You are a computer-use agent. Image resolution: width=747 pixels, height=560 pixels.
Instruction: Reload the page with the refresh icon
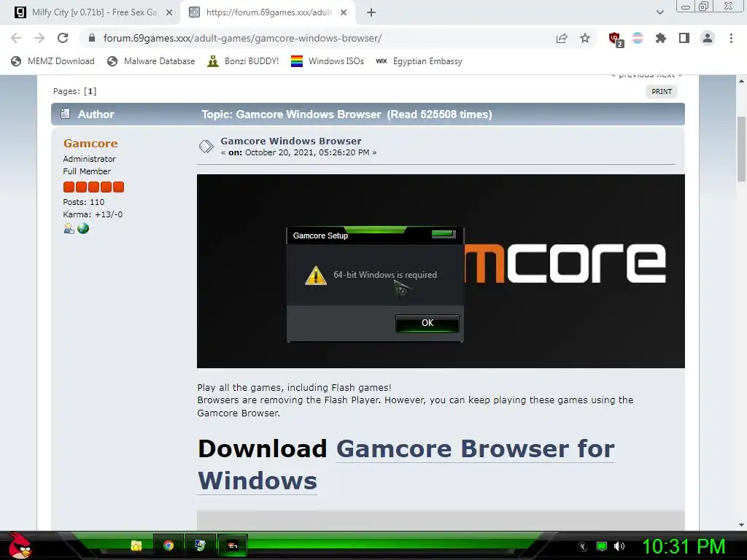[63, 38]
